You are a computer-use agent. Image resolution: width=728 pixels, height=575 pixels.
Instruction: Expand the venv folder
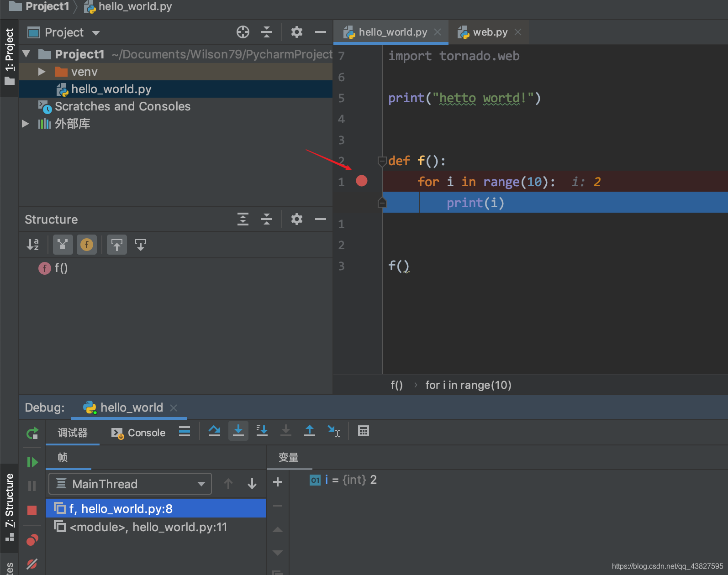pyautogui.click(x=42, y=72)
